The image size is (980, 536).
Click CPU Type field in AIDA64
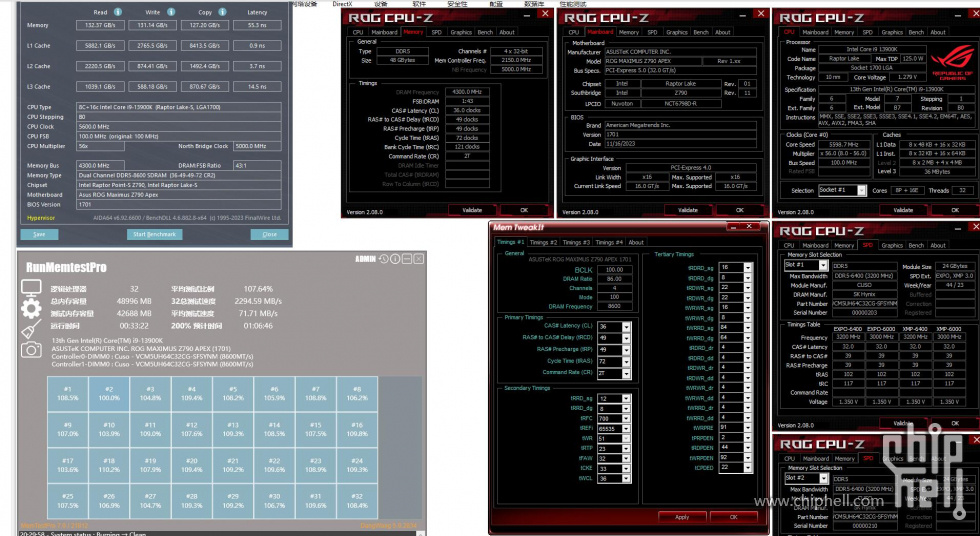coord(178,107)
